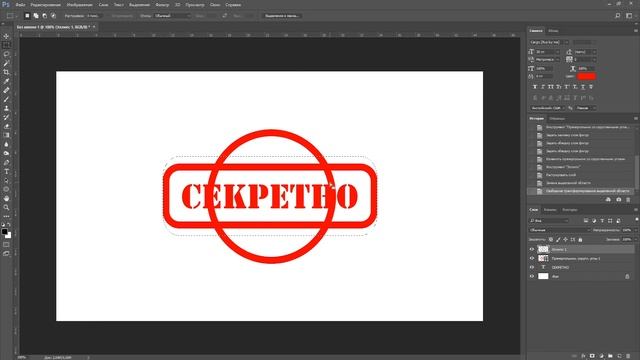This screenshot has width=640, height=360.
Task: Open the language dropdown in Character panel
Action: point(547,108)
